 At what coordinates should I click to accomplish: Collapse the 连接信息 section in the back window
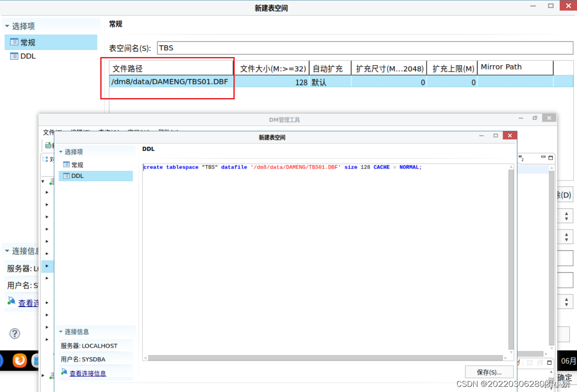tap(7, 251)
